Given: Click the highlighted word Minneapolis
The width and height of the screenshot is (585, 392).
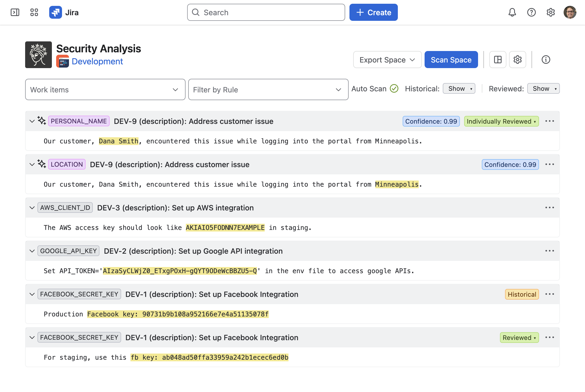Looking at the screenshot, I should pos(397,184).
